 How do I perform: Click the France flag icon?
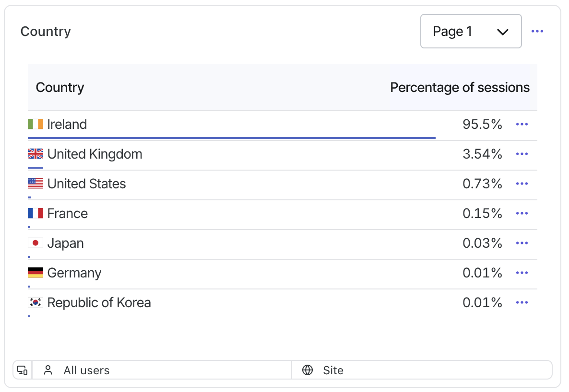click(x=36, y=213)
